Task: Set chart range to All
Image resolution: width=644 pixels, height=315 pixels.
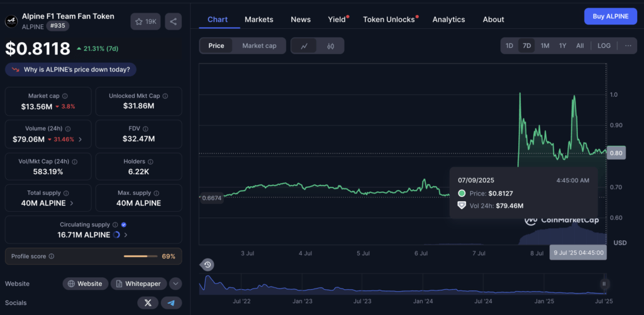Action: (x=580, y=46)
